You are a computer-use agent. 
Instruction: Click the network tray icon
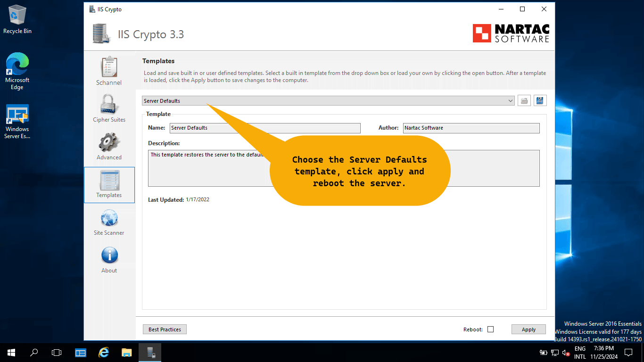point(555,353)
